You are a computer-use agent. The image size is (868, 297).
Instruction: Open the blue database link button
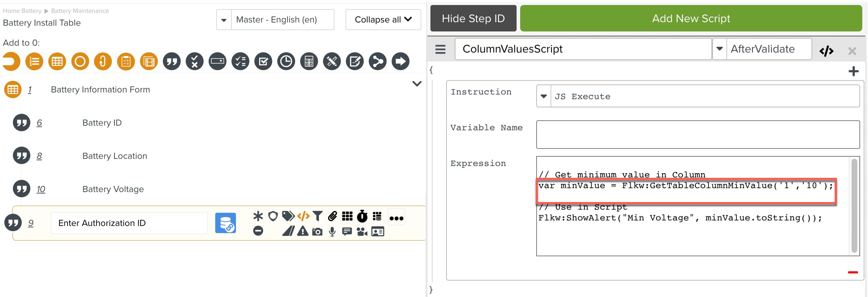coord(225,223)
